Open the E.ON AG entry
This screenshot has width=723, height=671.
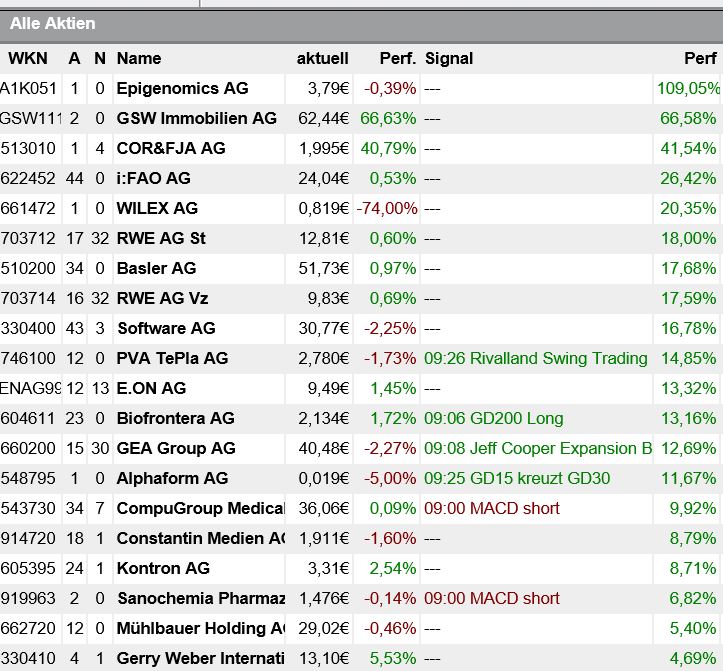coord(151,388)
